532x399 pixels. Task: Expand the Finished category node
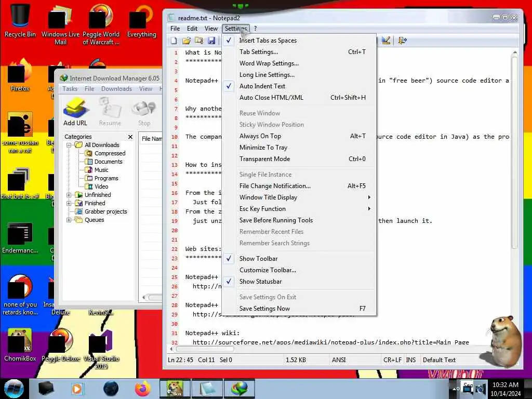69,203
